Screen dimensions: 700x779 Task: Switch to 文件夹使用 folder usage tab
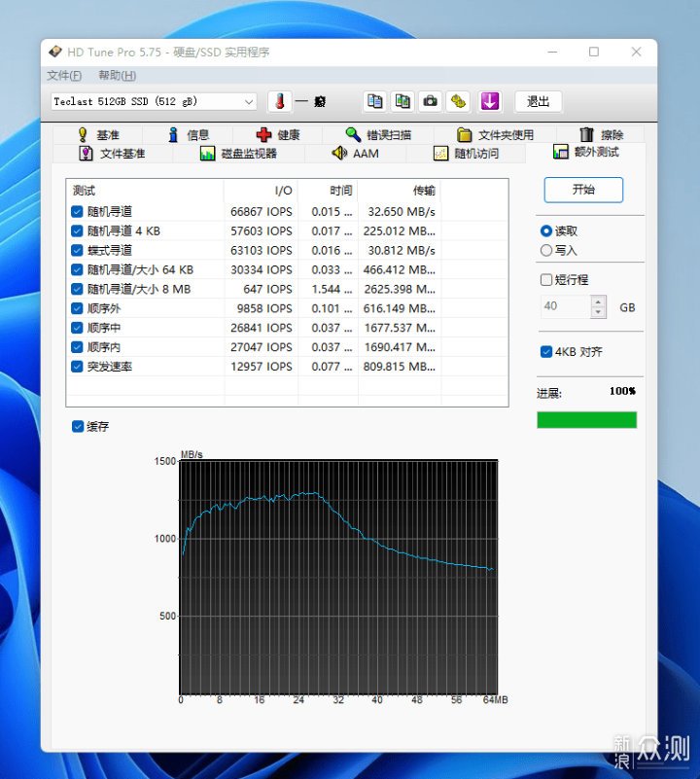(x=495, y=134)
